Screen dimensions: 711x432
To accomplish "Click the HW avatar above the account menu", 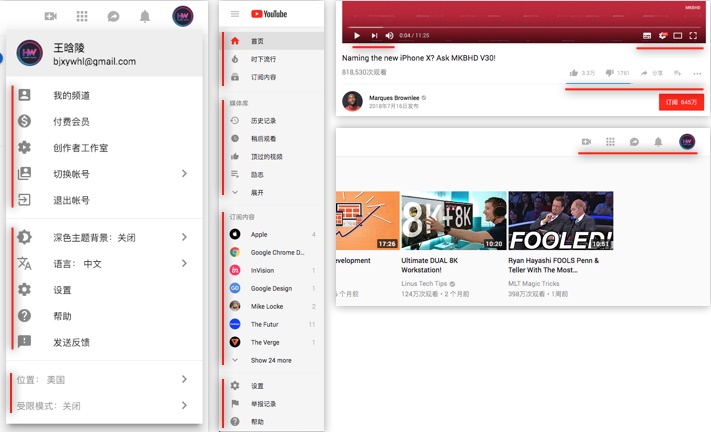I will tap(183, 16).
